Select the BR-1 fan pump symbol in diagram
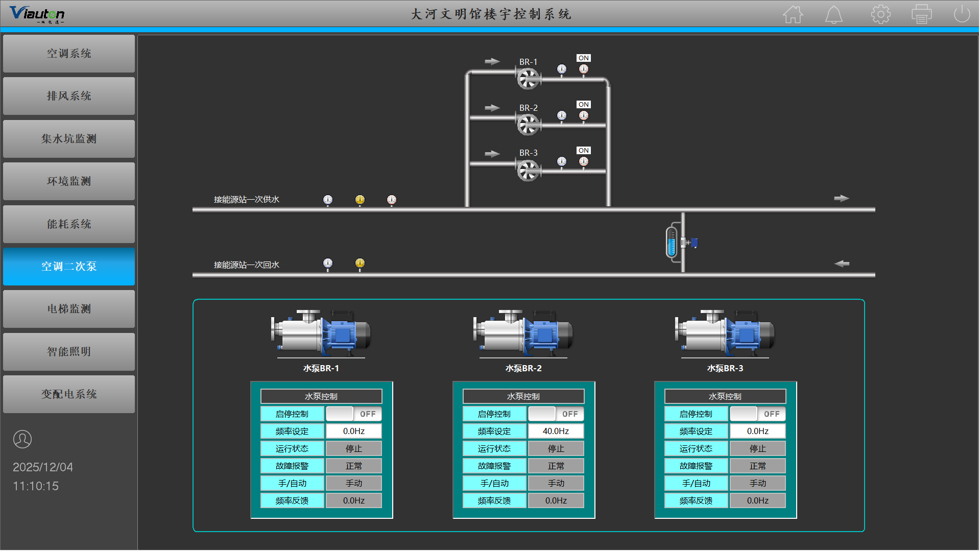 (x=528, y=78)
